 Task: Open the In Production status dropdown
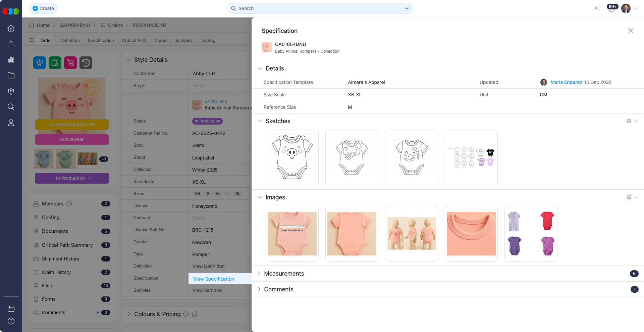(72, 178)
